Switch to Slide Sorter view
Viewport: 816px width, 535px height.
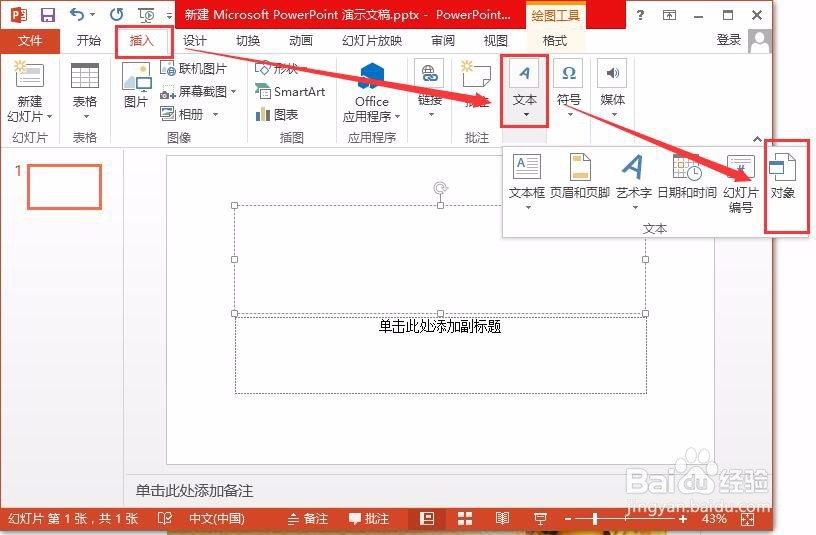point(465,518)
